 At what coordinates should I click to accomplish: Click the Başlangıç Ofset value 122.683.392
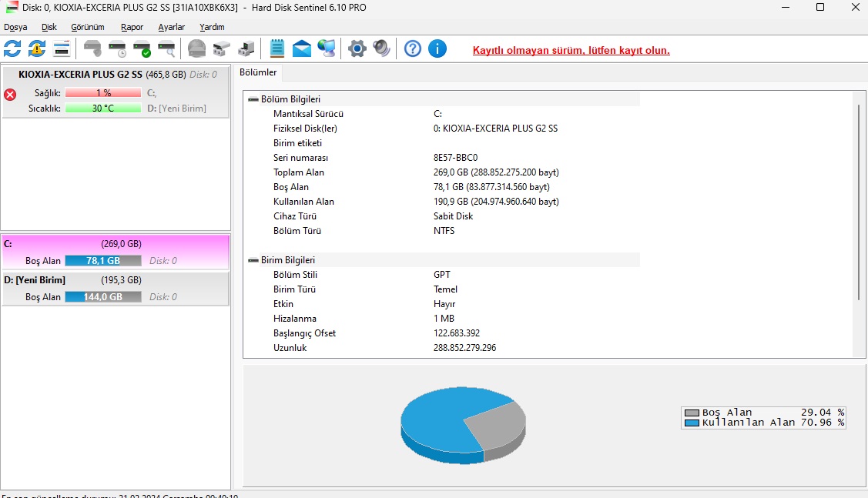(x=457, y=333)
